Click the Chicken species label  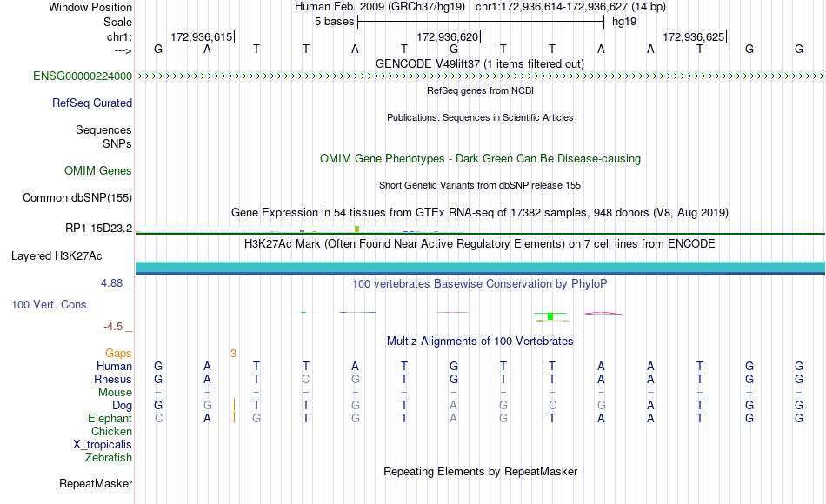(x=111, y=431)
